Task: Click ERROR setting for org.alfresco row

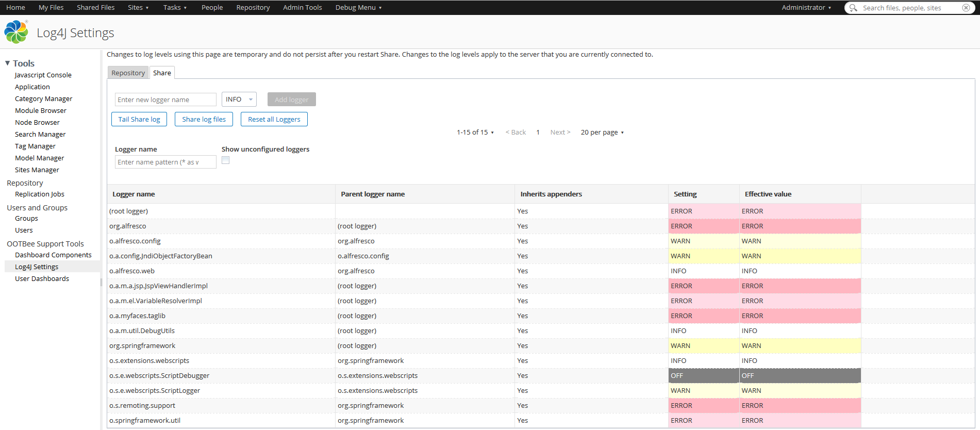Action: coord(704,226)
